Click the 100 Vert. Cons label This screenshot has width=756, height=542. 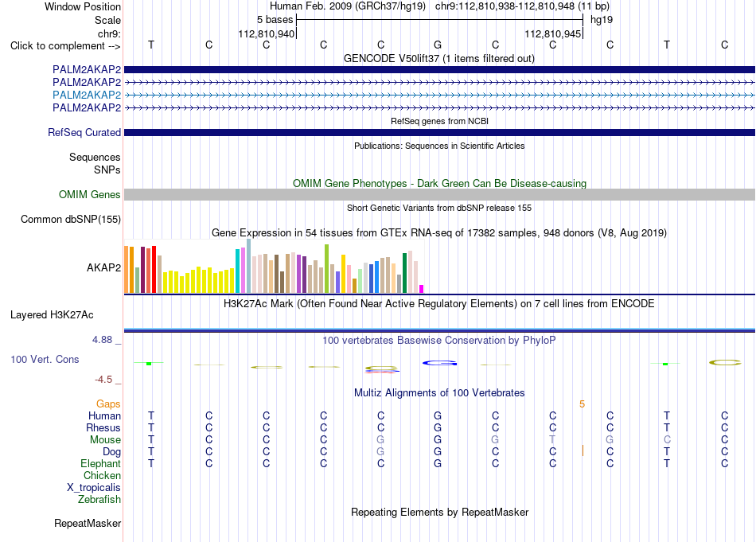(45, 359)
